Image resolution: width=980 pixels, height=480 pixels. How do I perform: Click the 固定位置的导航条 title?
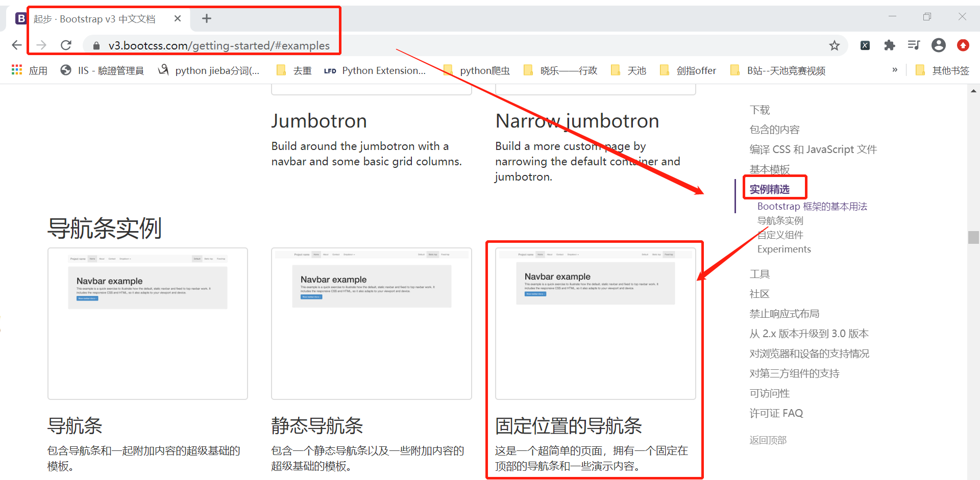pos(569,425)
